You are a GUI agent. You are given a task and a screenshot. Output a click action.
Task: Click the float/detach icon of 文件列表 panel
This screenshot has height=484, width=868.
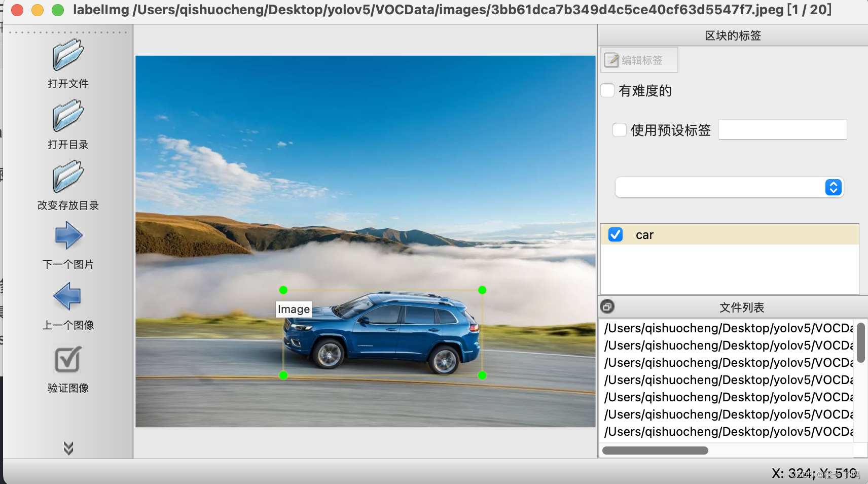pyautogui.click(x=607, y=307)
